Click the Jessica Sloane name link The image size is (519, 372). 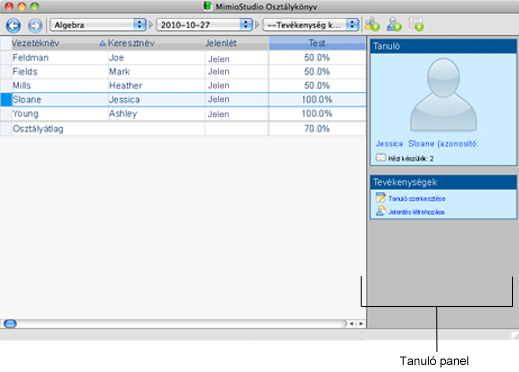point(427,144)
